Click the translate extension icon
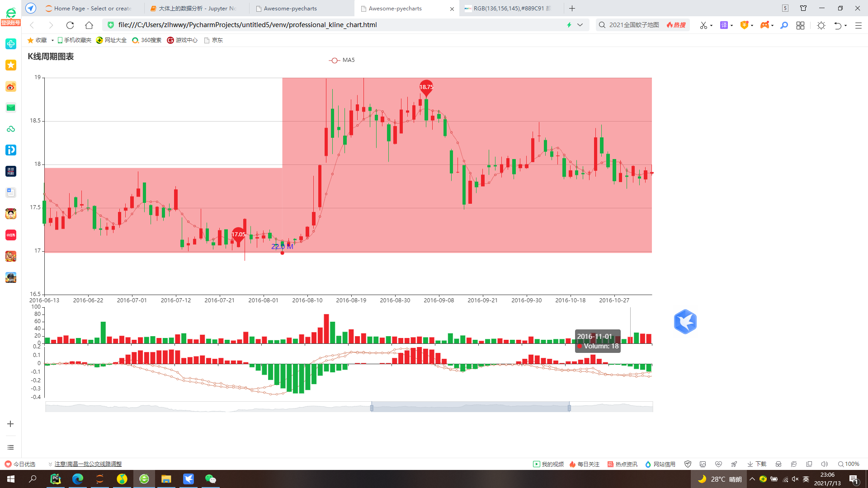 pos(724,25)
